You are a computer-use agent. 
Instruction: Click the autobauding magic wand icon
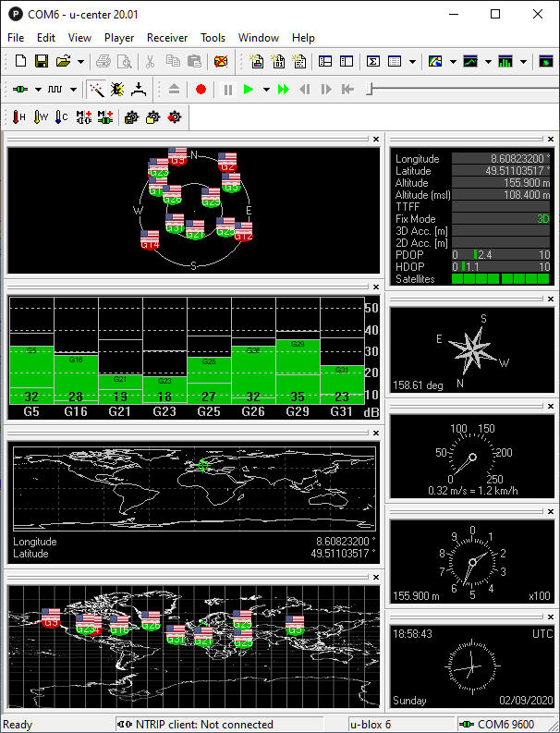[x=96, y=90]
